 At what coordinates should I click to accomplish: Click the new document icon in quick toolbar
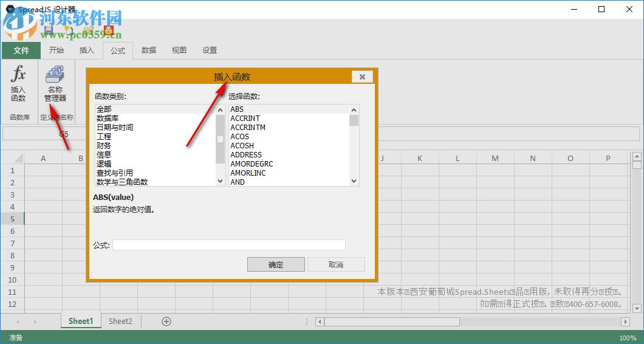click(x=68, y=30)
